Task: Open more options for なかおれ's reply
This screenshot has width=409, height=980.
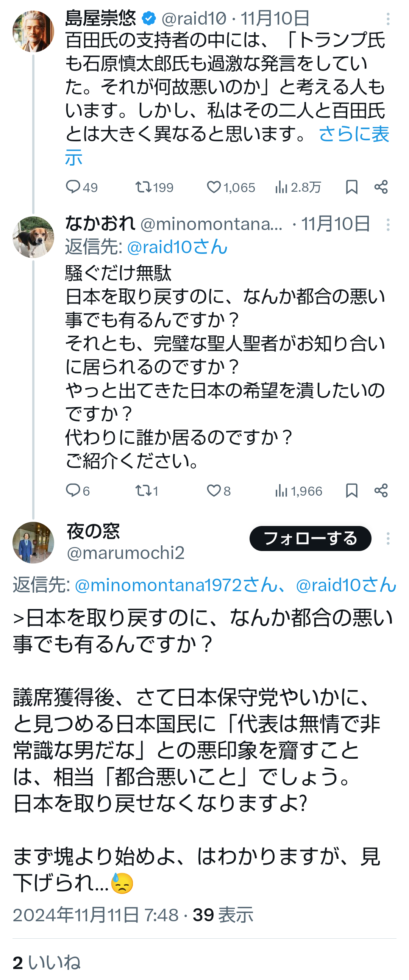Action: pyautogui.click(x=388, y=225)
